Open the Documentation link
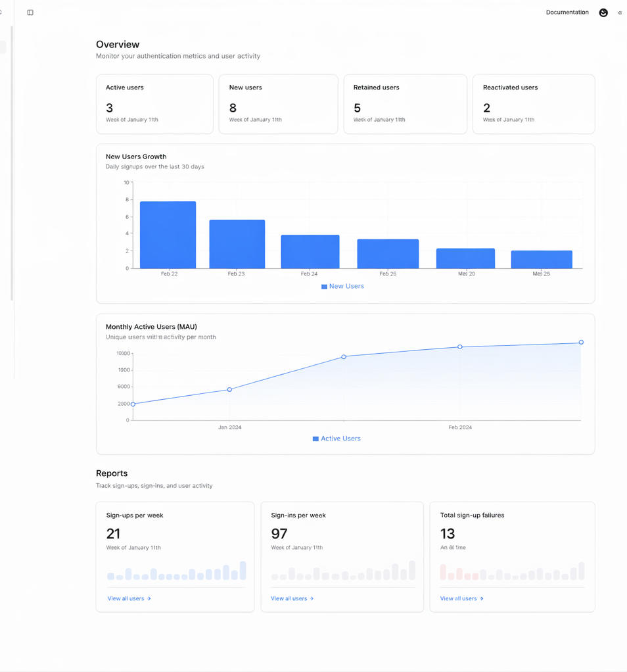Viewport: 627px width, 672px height. 567,12
